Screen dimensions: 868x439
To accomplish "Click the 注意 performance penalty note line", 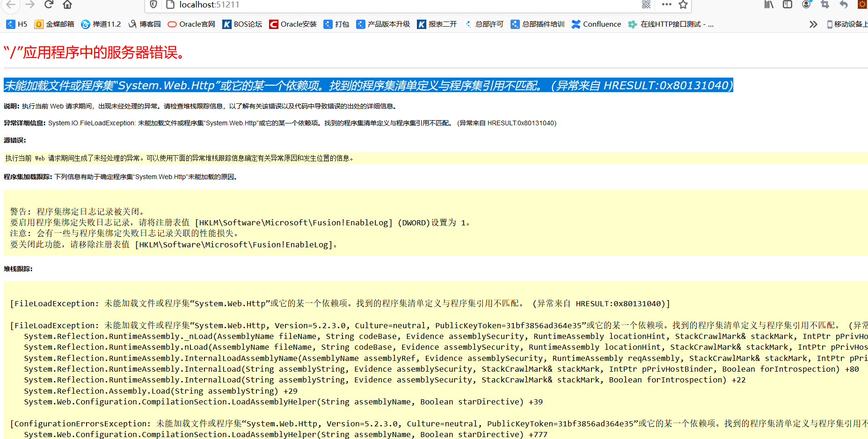I will pos(125,233).
